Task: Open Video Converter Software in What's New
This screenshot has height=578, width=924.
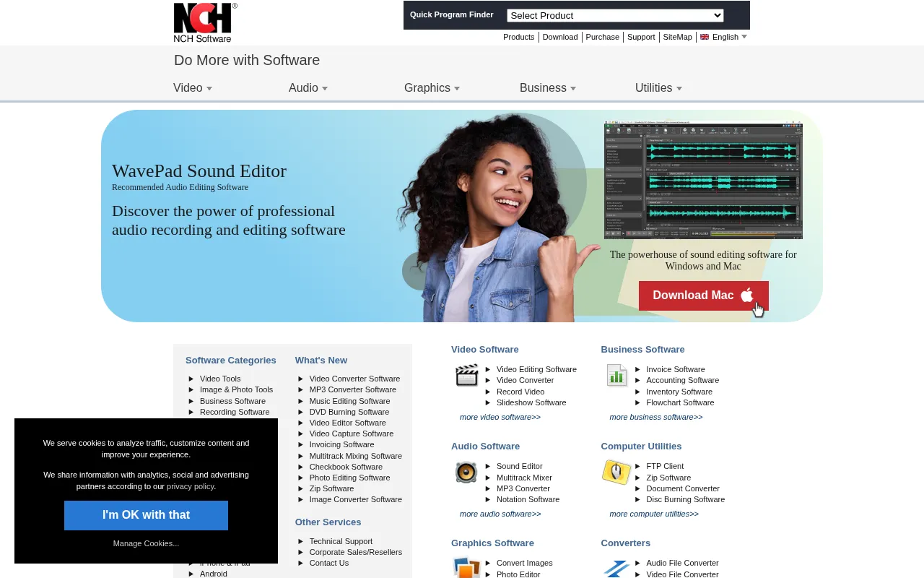Action: pos(354,379)
